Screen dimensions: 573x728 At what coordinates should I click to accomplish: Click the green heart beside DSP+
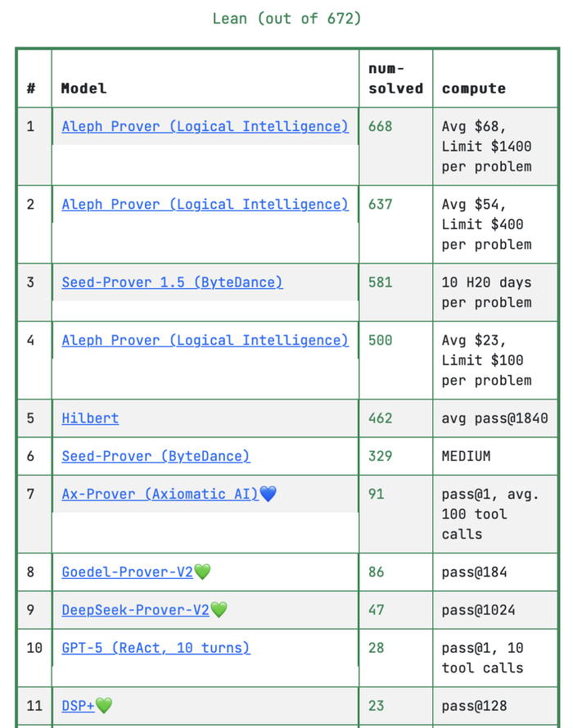(104, 705)
